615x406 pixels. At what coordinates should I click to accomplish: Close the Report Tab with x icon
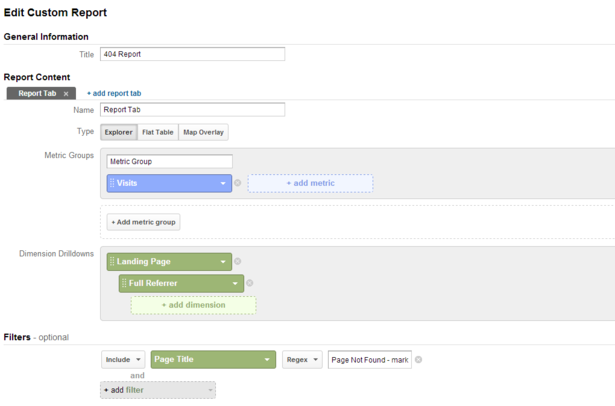[66, 94]
